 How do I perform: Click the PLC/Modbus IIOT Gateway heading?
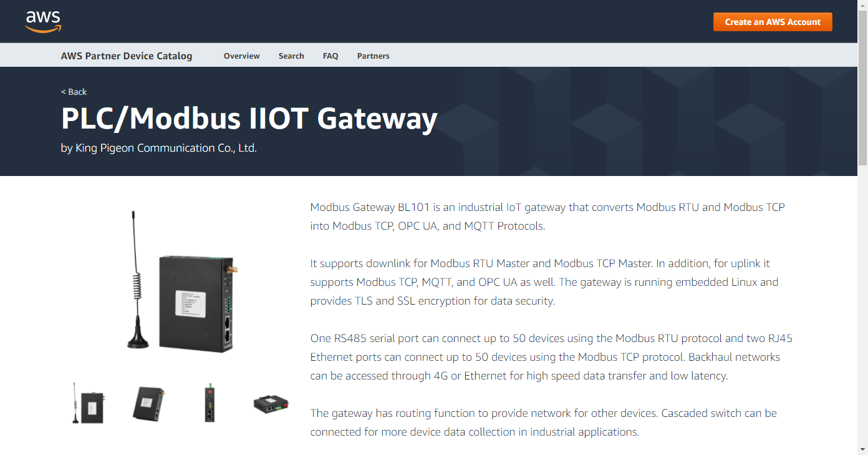[x=249, y=118]
